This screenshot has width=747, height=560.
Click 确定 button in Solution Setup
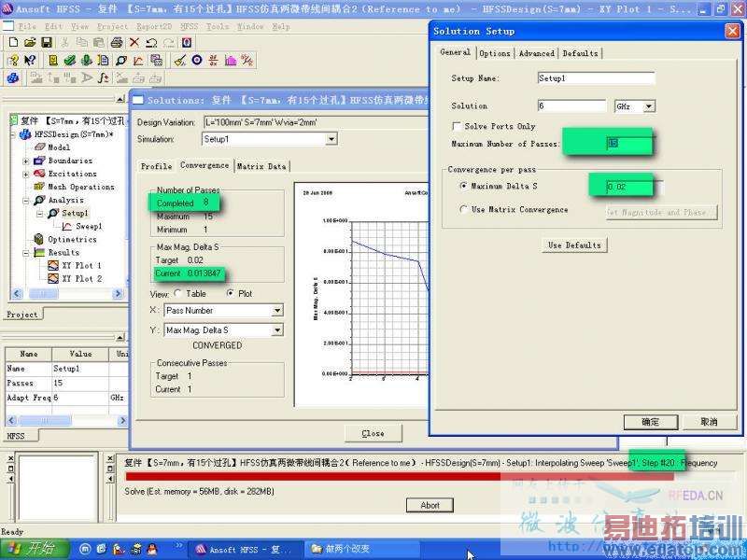(x=650, y=422)
